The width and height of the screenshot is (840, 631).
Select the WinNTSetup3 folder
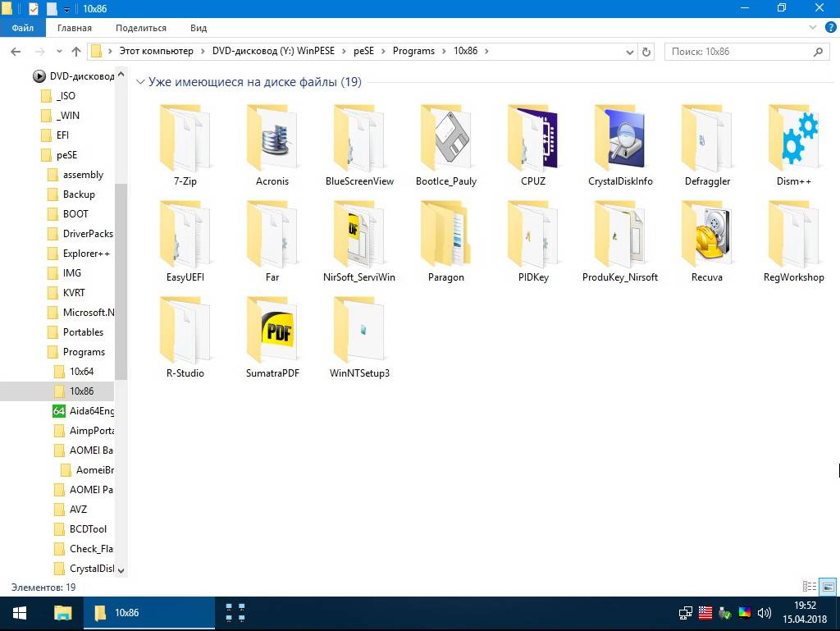[x=359, y=337]
